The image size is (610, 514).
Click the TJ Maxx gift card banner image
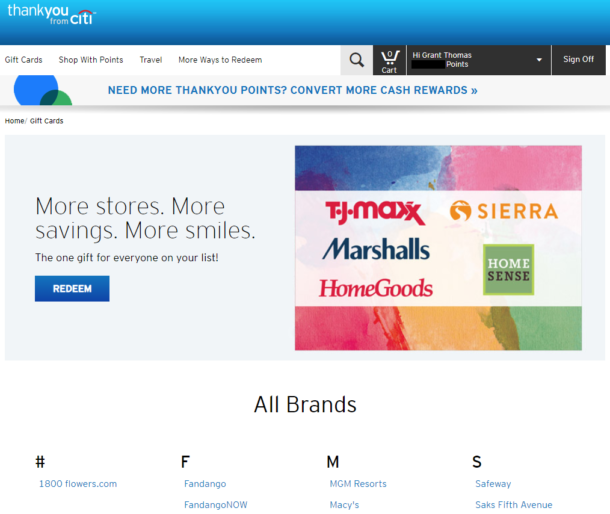click(438, 248)
